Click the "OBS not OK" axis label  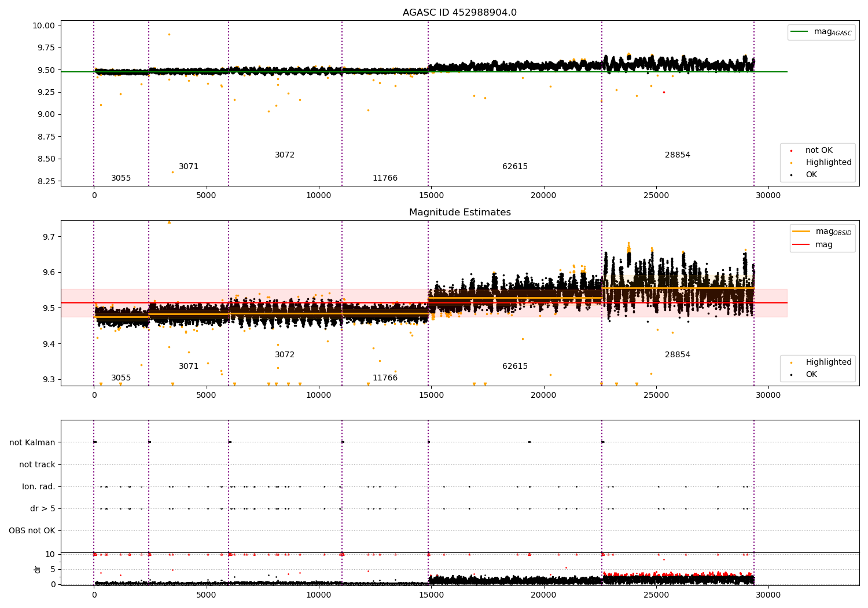click(32, 530)
